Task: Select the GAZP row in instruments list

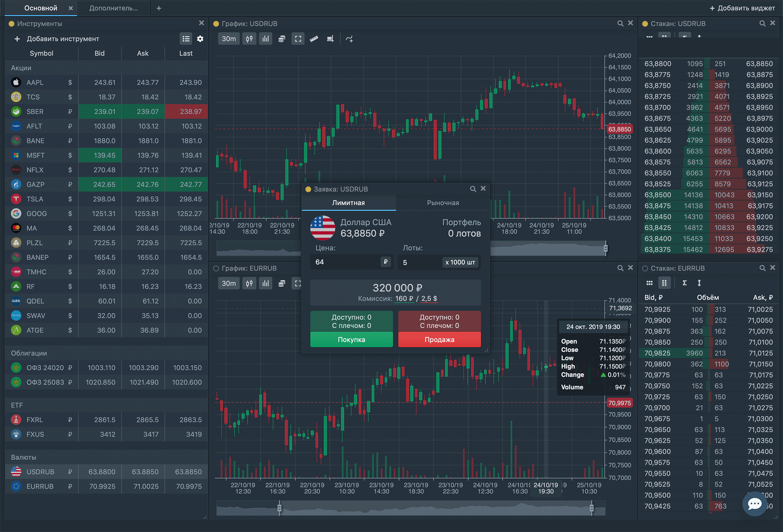Action: pyautogui.click(x=107, y=185)
